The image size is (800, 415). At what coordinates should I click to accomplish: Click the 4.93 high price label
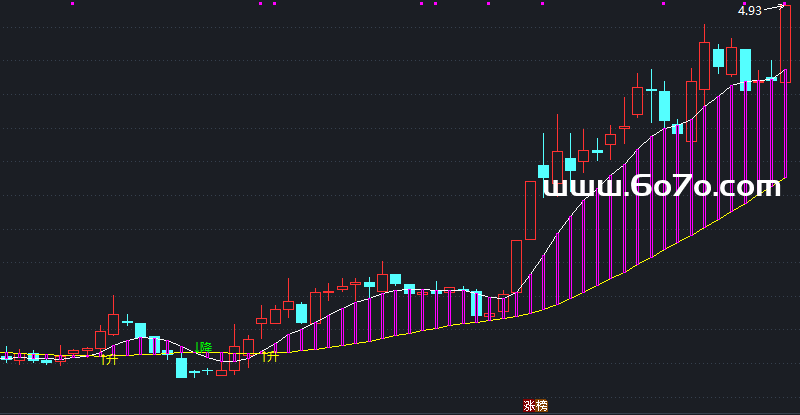[x=749, y=11]
